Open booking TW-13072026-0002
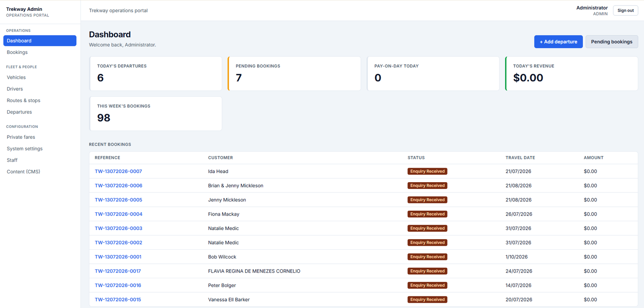 pyautogui.click(x=118, y=243)
